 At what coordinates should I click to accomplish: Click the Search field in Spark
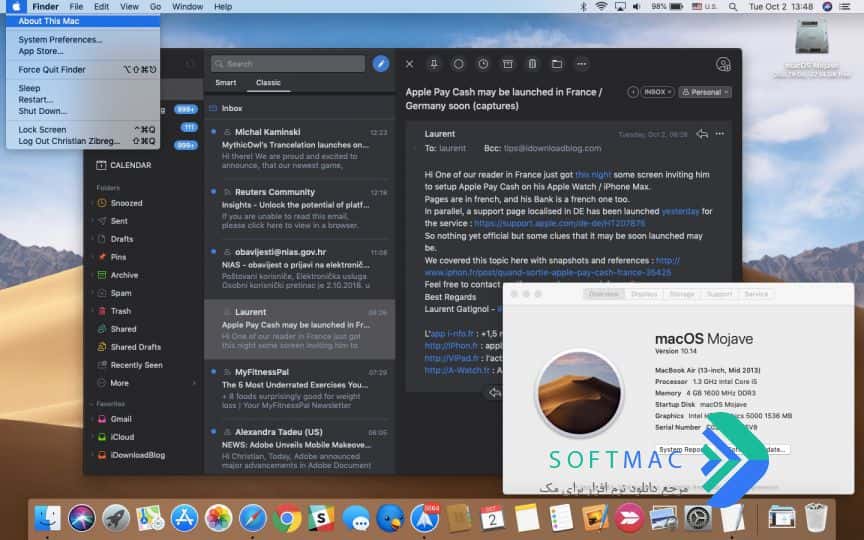288,64
